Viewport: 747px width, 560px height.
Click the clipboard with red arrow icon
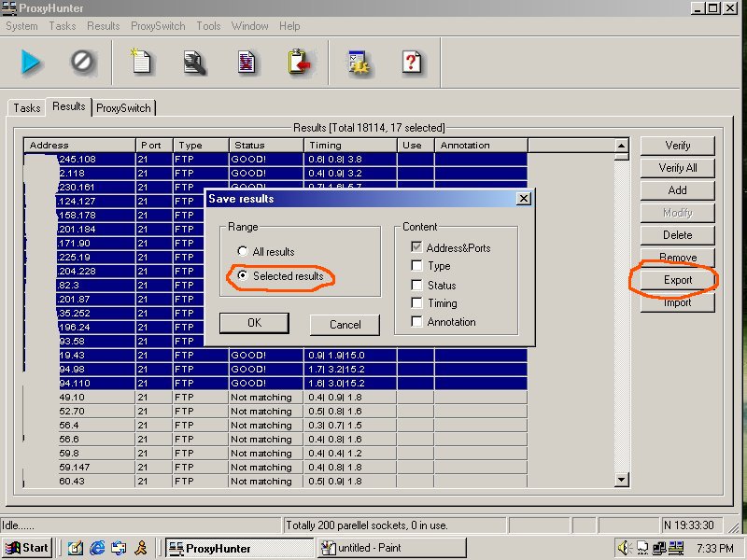click(298, 63)
